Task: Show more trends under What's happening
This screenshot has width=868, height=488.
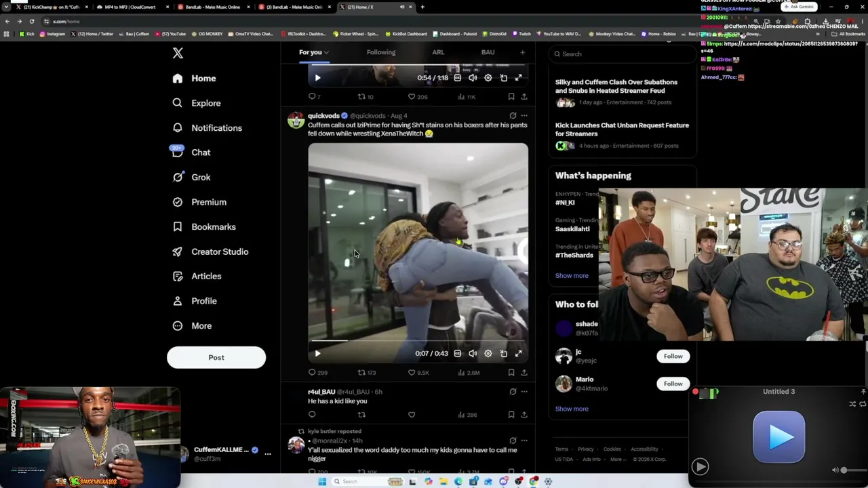Action: [572, 276]
